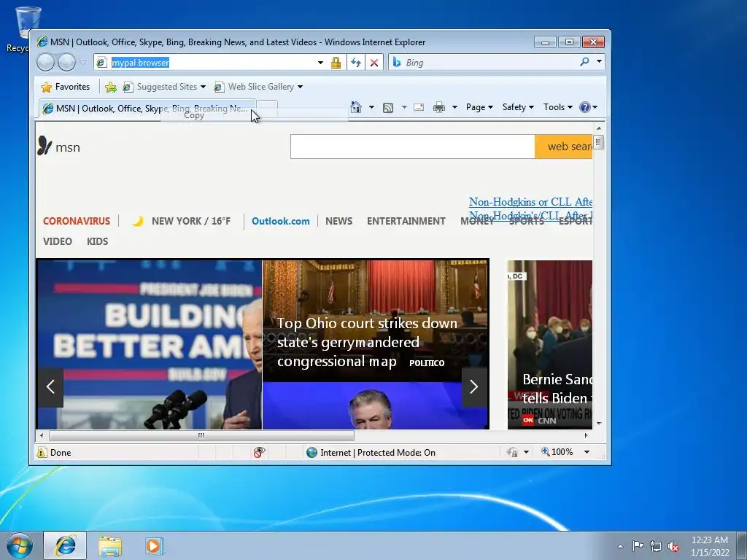Click the Action Center flag tray icon

638,545
